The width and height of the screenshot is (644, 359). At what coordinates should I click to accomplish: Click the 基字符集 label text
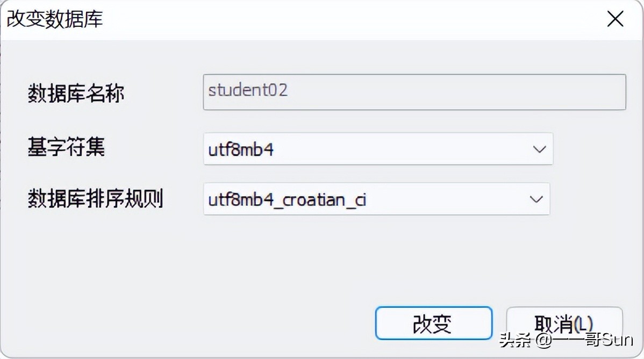[x=66, y=147]
